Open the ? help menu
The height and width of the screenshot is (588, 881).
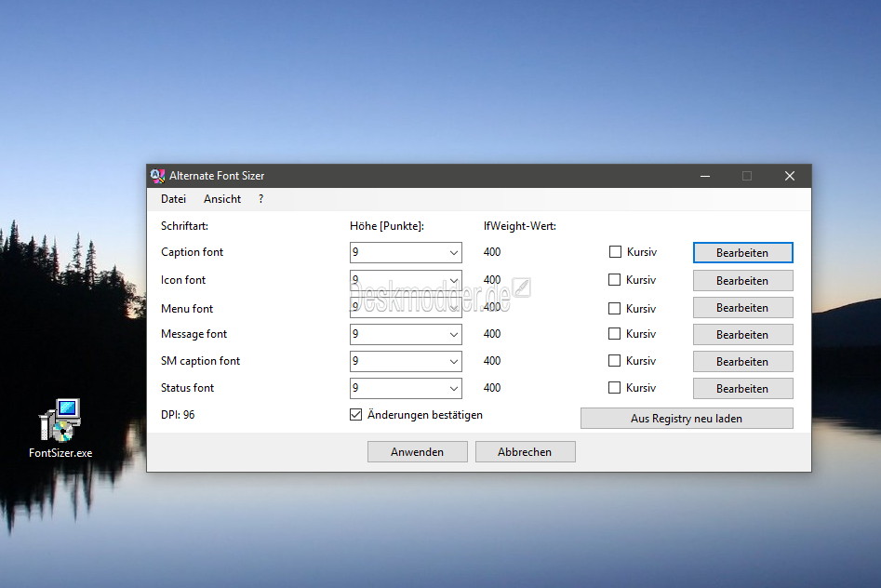coord(260,199)
